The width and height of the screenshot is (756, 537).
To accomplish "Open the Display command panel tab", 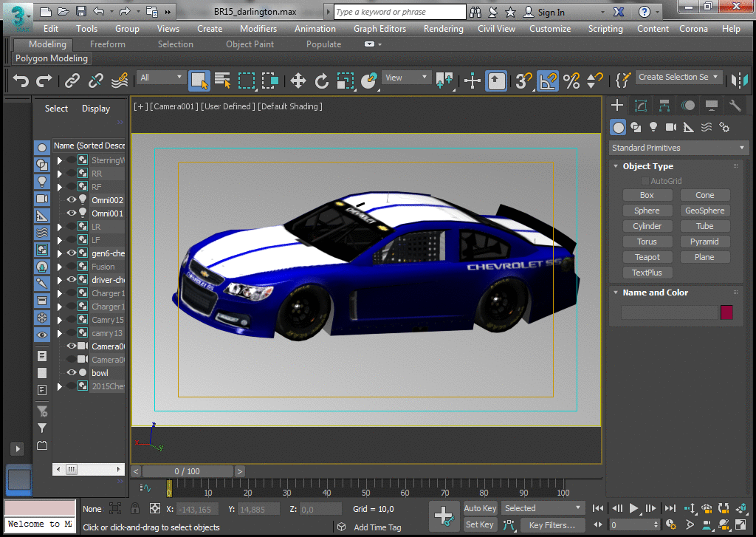I will coord(712,105).
